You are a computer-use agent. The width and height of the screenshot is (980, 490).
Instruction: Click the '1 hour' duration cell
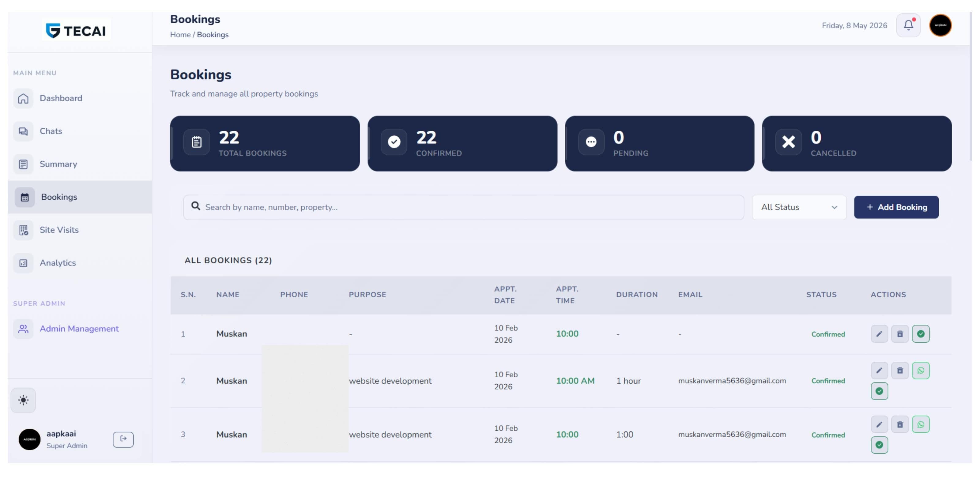(628, 381)
